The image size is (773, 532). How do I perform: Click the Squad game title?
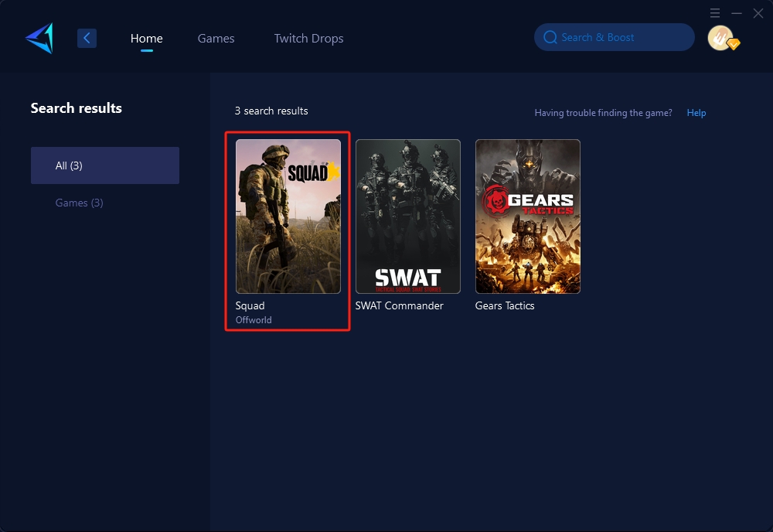[x=250, y=305]
